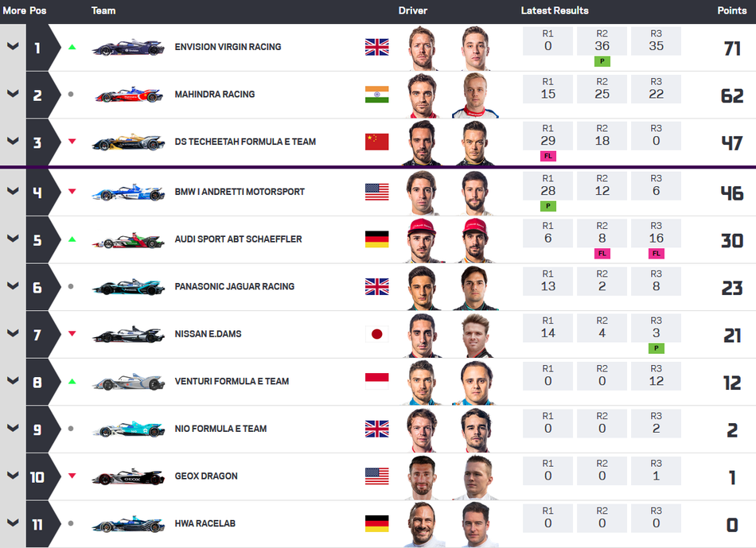Image resolution: width=756 pixels, height=548 pixels.
Task: Click the Latest Results column header
Action: (x=555, y=11)
